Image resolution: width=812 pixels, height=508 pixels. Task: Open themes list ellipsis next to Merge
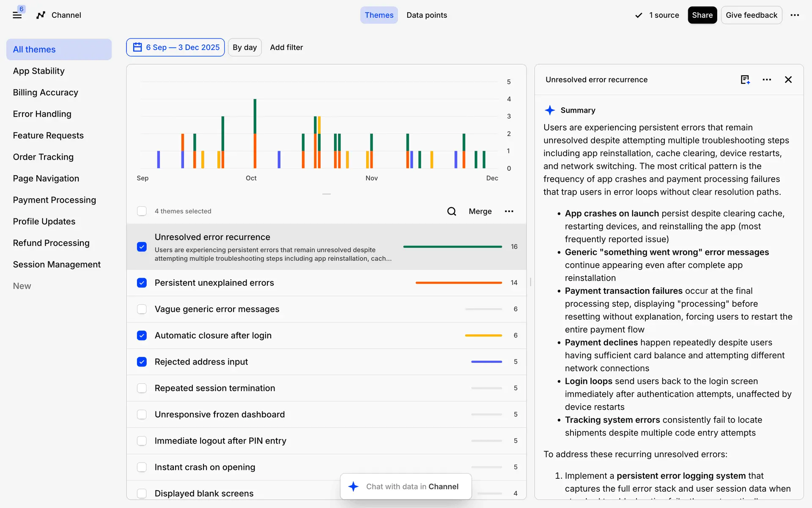(509, 211)
